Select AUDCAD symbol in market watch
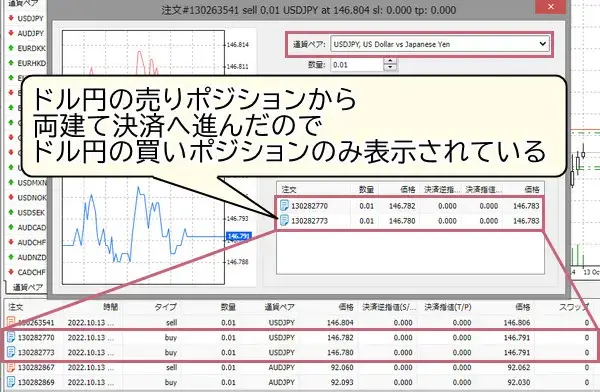This screenshot has height=392, width=600. tap(31, 228)
